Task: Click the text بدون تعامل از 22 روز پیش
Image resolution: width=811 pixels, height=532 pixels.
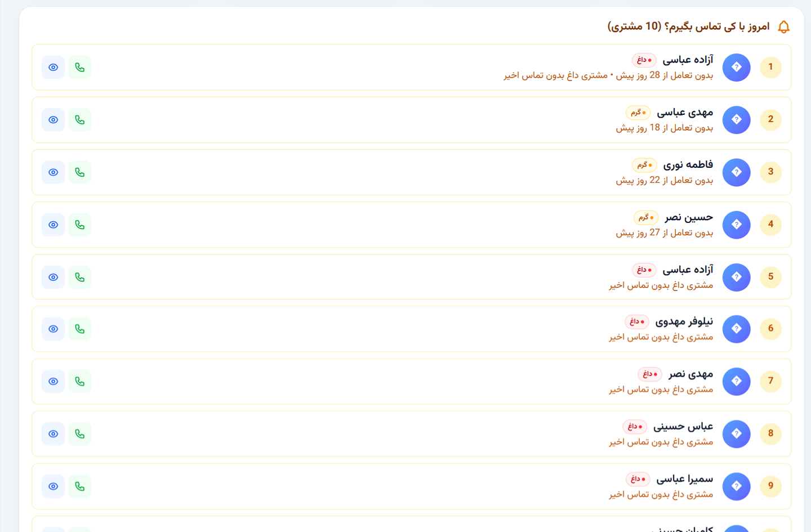Action: [665, 180]
